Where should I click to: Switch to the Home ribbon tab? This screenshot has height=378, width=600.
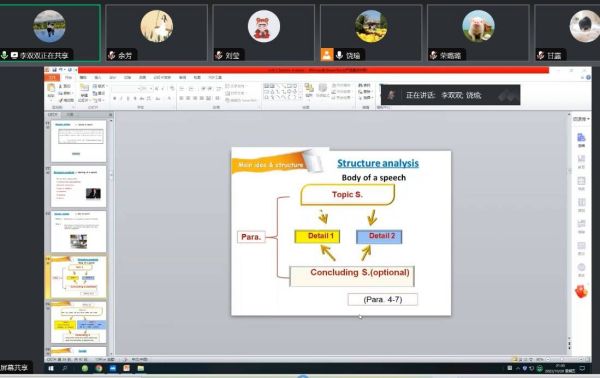tap(68, 78)
